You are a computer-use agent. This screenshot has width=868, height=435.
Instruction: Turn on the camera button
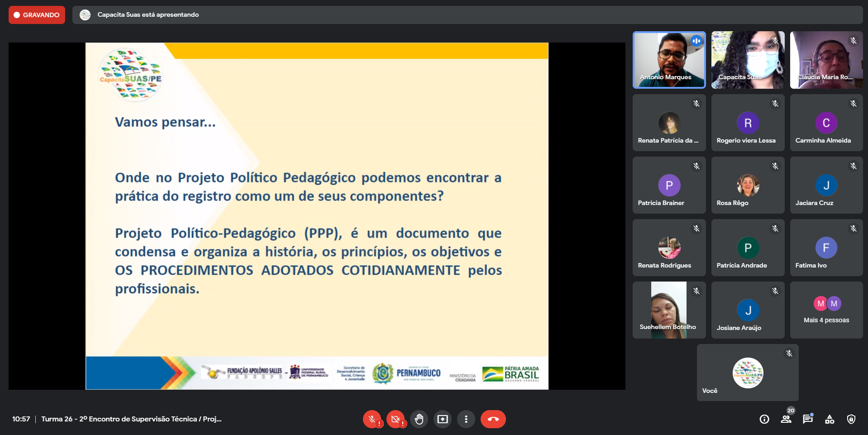click(x=396, y=419)
